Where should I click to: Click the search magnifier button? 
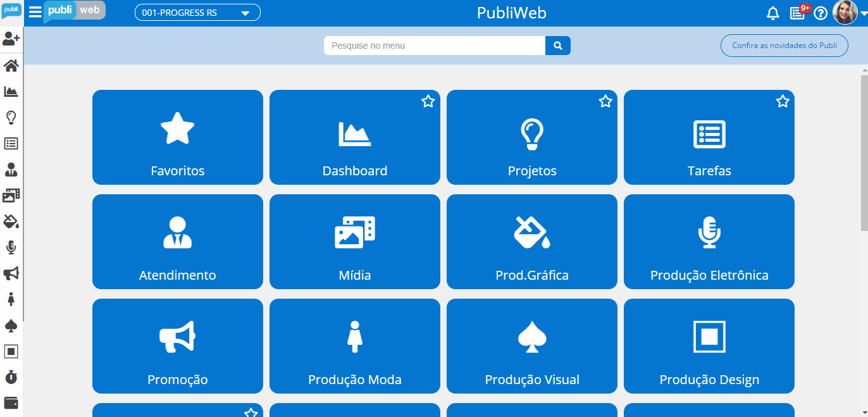[558, 46]
